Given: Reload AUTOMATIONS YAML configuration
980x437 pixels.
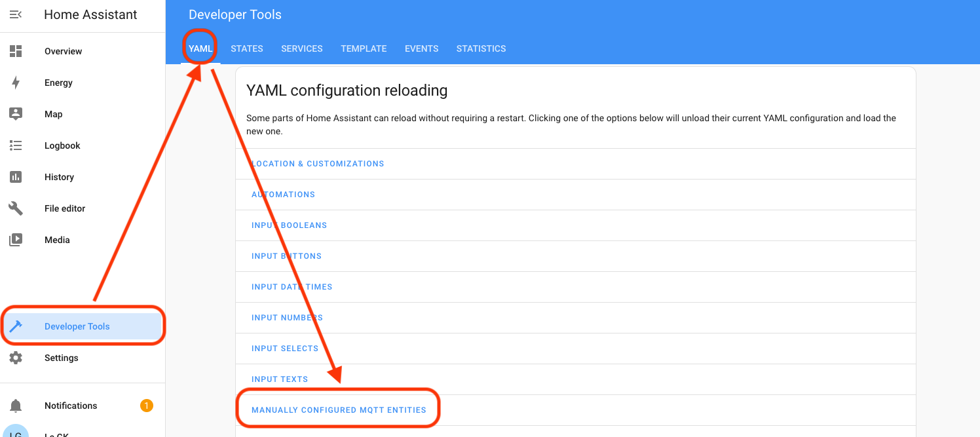Looking at the screenshot, I should point(283,195).
